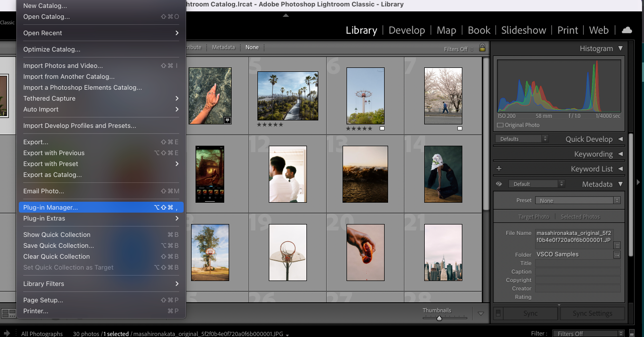Screen dimensions: 644x337
Task: Select the None library filter
Action: [252, 48]
